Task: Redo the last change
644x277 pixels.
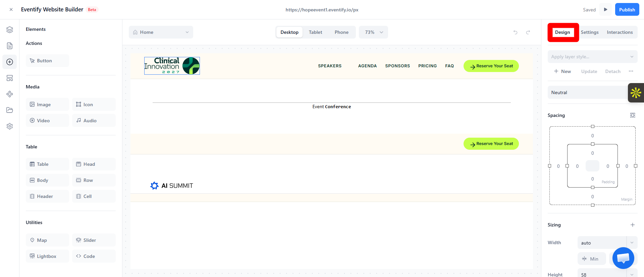Action: point(528,32)
